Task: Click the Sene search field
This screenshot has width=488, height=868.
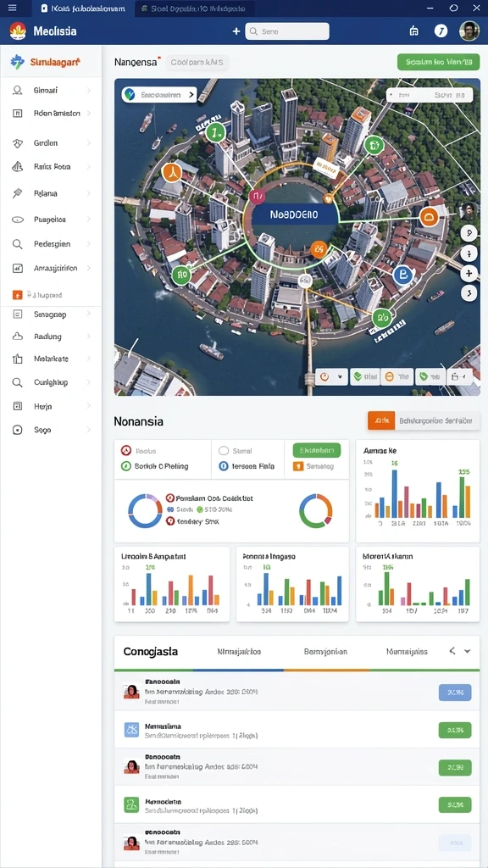Action: tap(287, 31)
